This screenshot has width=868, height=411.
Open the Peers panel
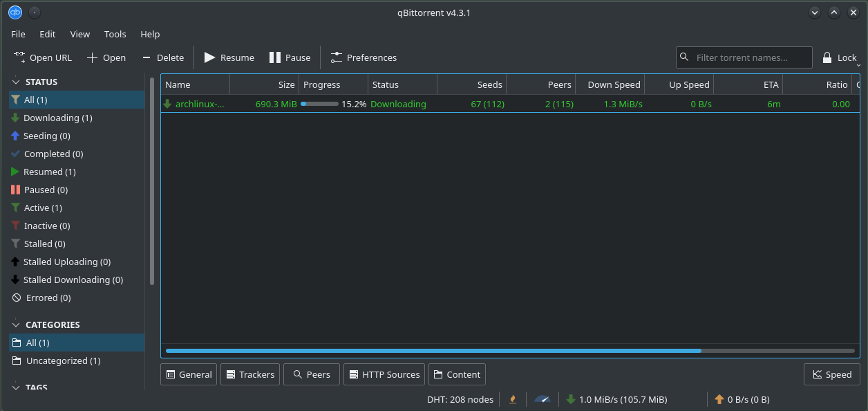tap(311, 374)
